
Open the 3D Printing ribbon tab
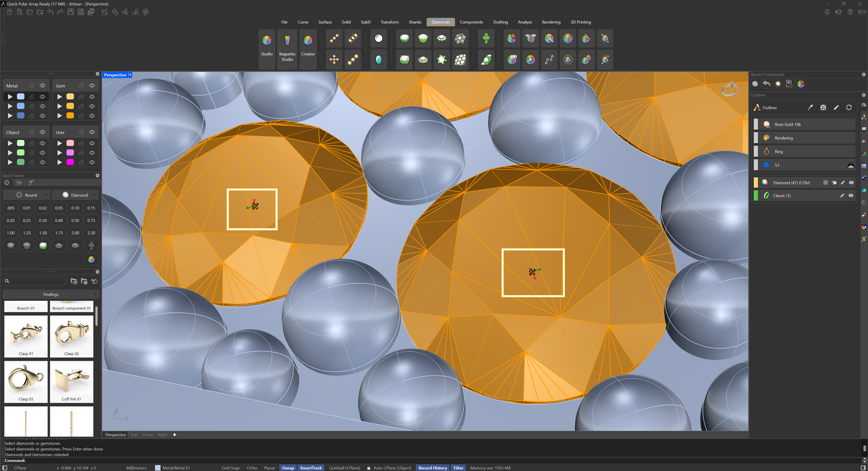[580, 22]
